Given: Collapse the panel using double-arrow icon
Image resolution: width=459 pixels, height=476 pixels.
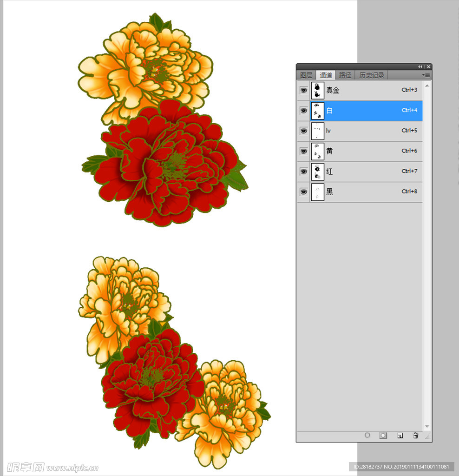Looking at the screenshot, I should pos(420,66).
